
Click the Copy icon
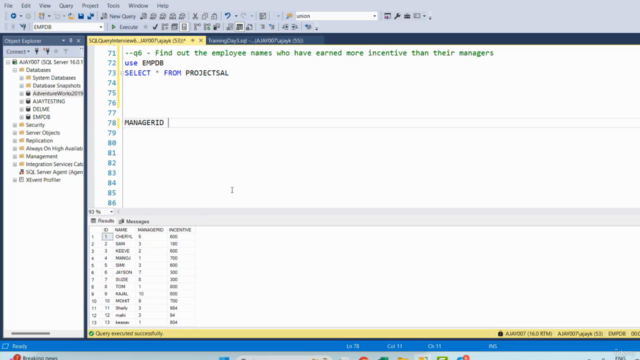pyautogui.click(x=205, y=16)
